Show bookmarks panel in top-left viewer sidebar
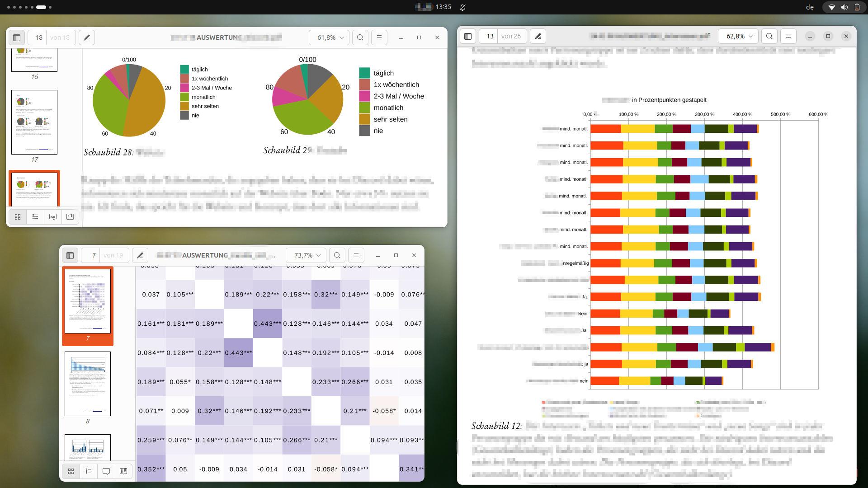Image resolution: width=868 pixels, height=488 pixels. 70,217
